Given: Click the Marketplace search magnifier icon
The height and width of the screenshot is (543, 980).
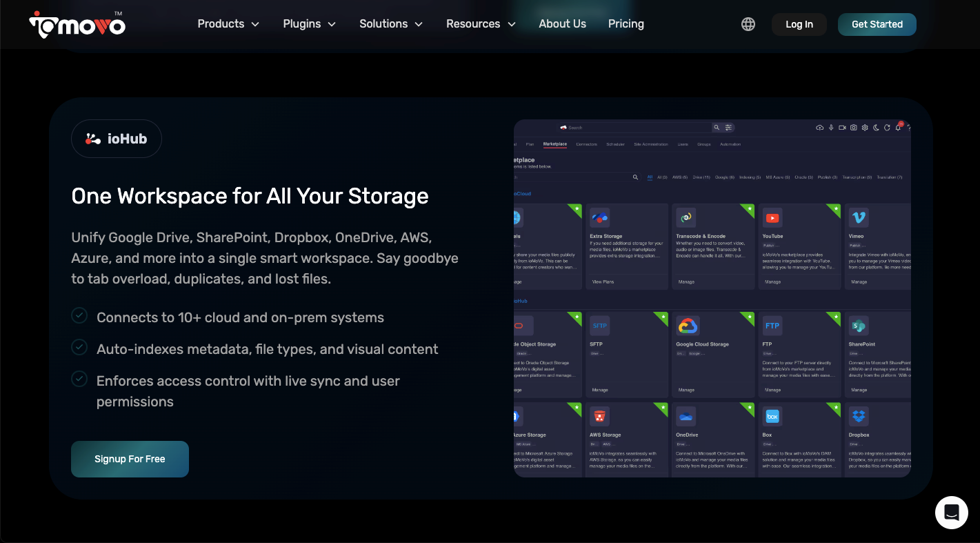Looking at the screenshot, I should click(x=635, y=177).
